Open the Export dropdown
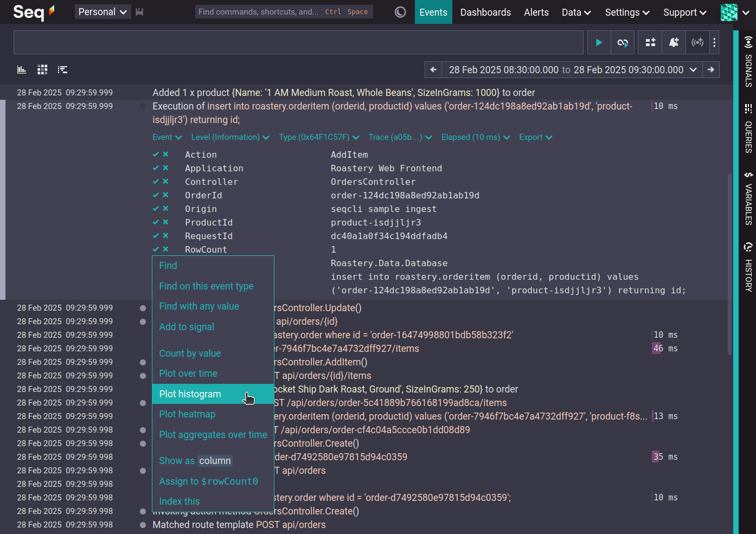The width and height of the screenshot is (756, 534). (x=536, y=137)
